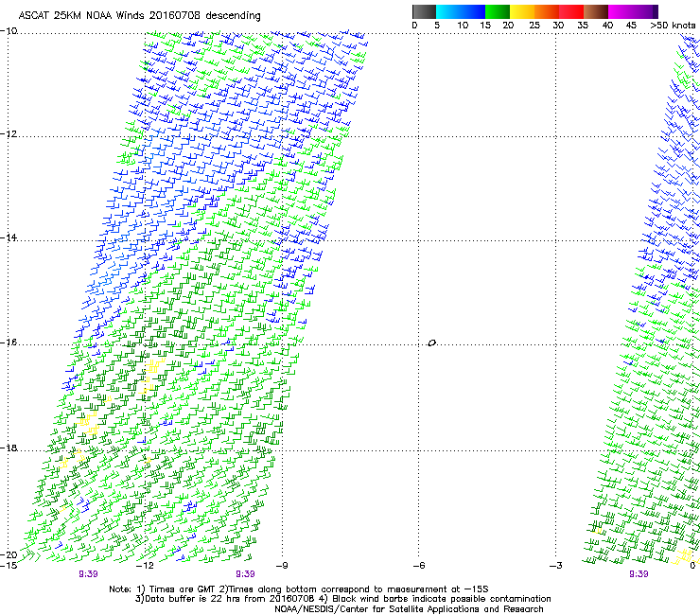Click the note line 'Times are GMT'
The width and height of the screenshot is (700, 615).
[183, 589]
